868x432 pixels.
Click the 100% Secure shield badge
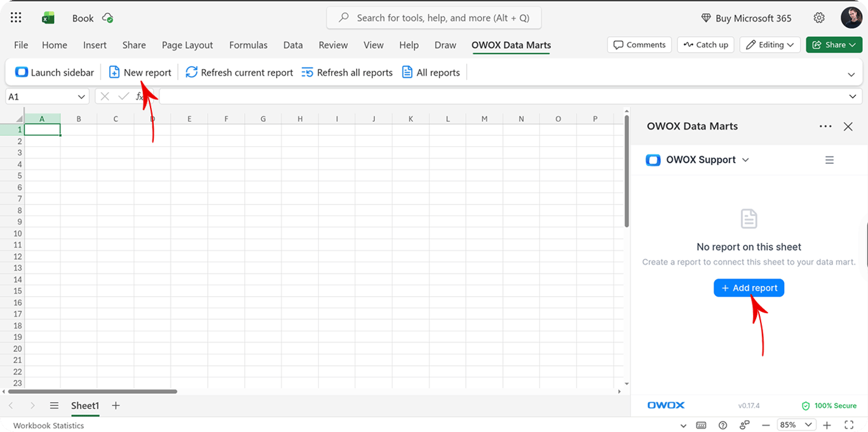pos(829,405)
